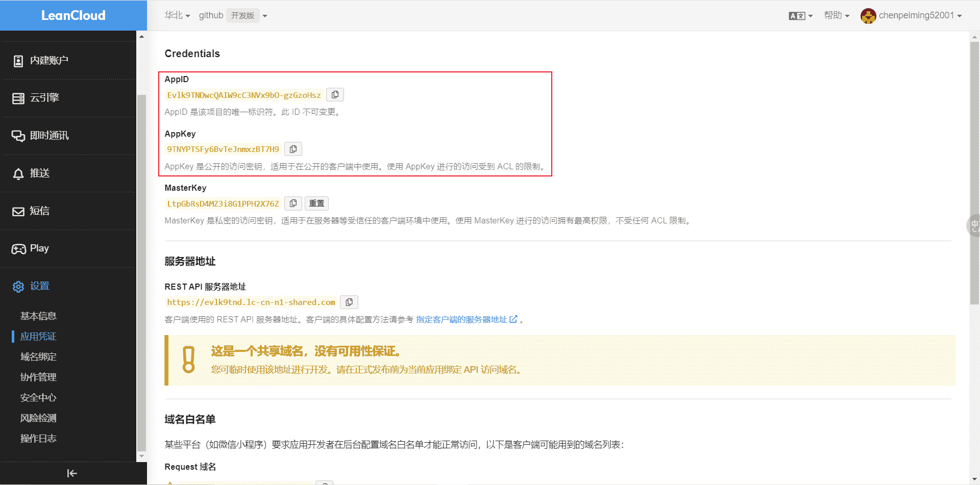
Task: Select 应用凭证 submenu item
Action: pyautogui.click(x=38, y=337)
